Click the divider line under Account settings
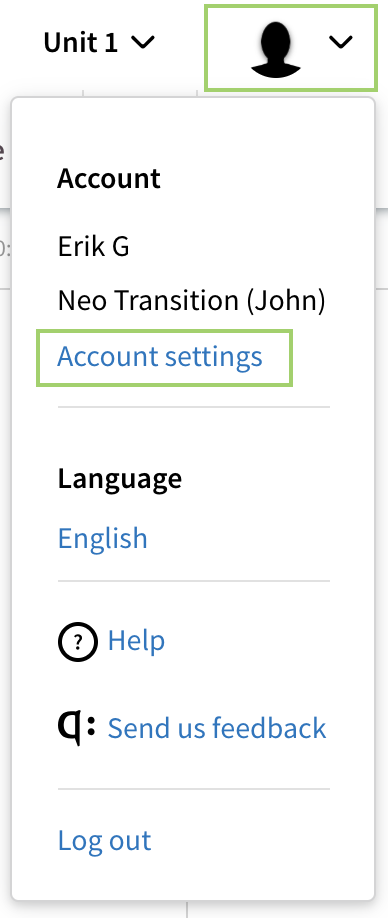 pyautogui.click(x=194, y=406)
